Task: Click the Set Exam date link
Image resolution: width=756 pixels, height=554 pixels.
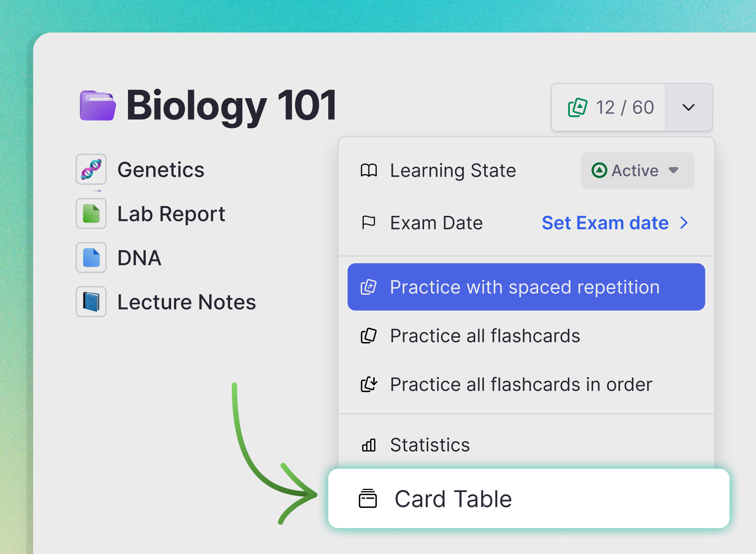Action: 605,223
